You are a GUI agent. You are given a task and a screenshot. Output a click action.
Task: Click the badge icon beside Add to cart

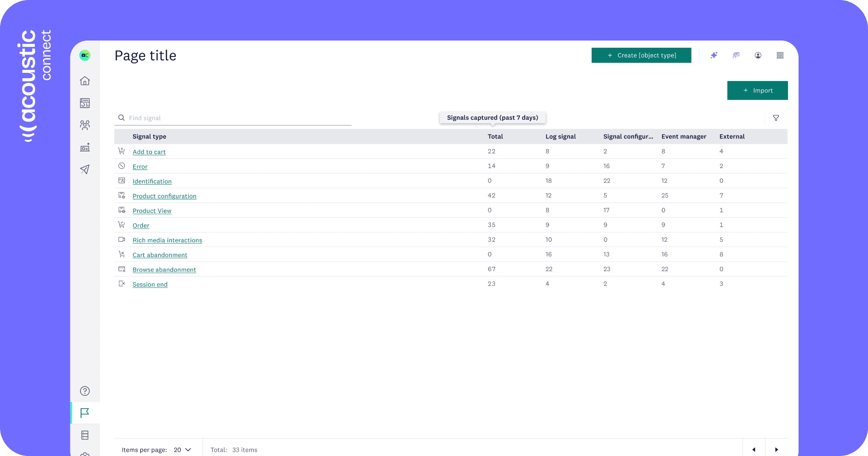click(x=122, y=151)
